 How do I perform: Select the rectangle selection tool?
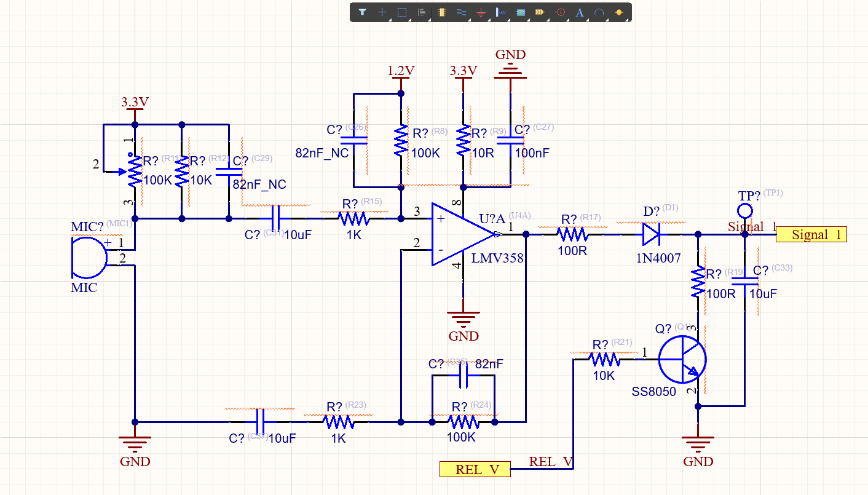(402, 12)
